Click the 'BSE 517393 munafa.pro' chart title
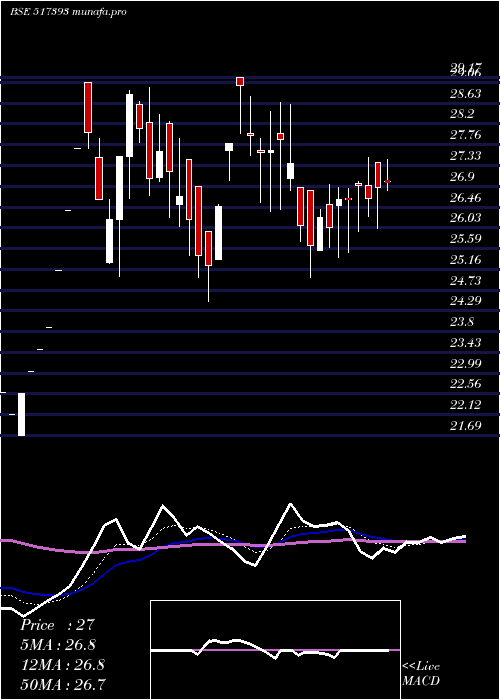500x700 pixels. pos(68,12)
